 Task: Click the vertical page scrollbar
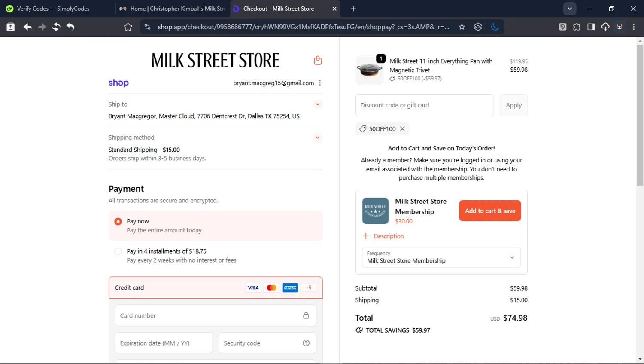point(640,115)
